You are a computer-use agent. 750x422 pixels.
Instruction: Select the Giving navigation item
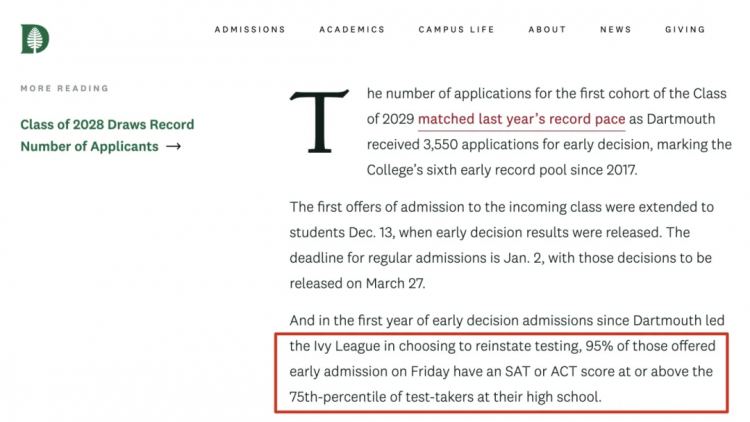tap(685, 30)
